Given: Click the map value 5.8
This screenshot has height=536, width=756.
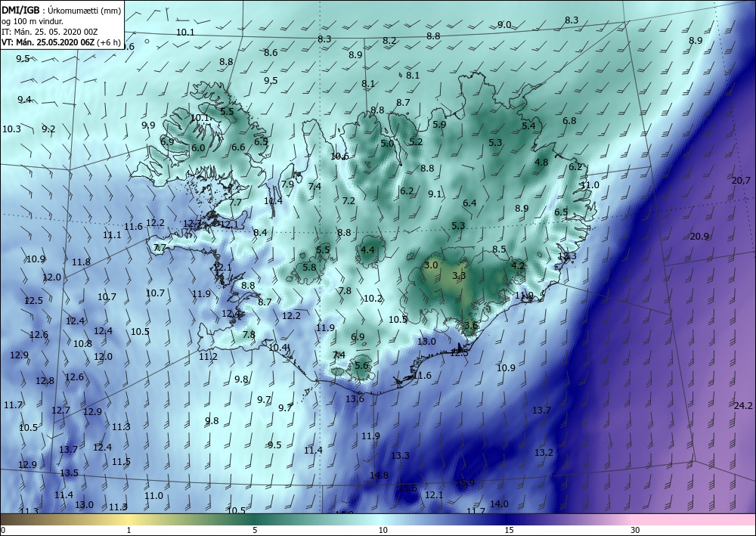Looking at the screenshot, I should pos(309,267).
